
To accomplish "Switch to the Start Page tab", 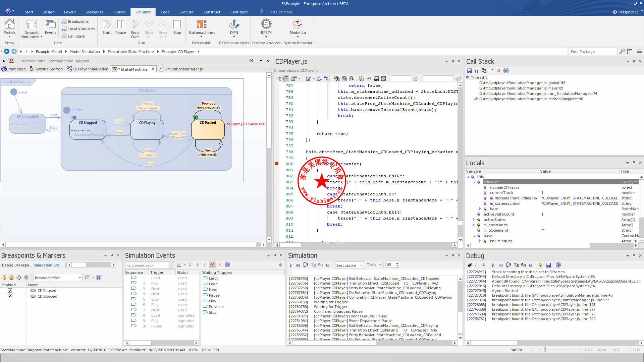I will click(x=14, y=69).
